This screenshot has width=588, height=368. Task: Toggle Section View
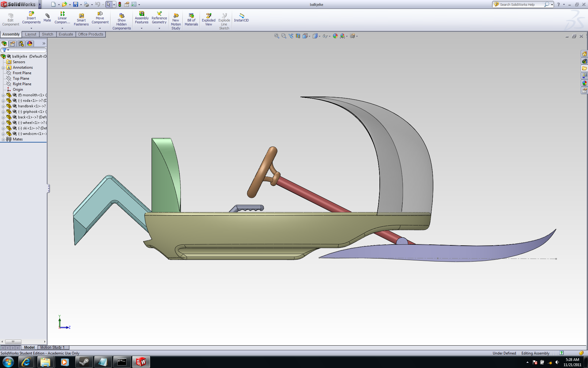coord(298,36)
